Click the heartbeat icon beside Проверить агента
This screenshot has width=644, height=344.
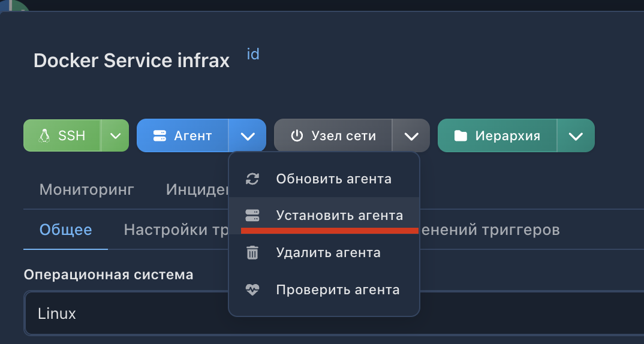[252, 290]
